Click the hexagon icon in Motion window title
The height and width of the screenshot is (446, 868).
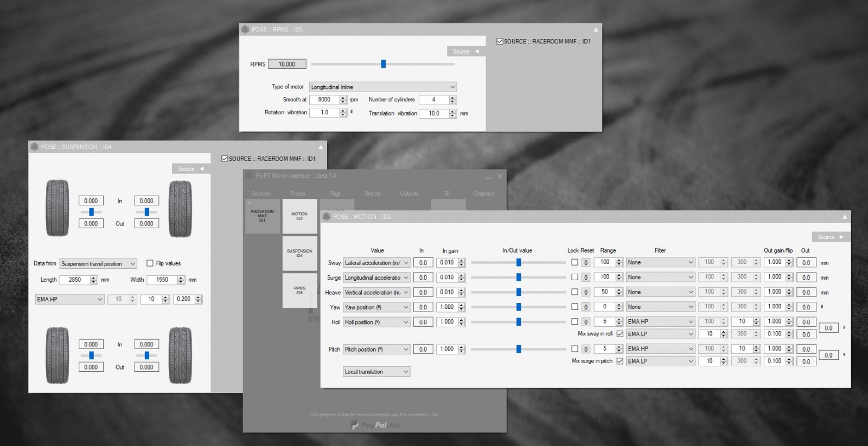pos(327,217)
